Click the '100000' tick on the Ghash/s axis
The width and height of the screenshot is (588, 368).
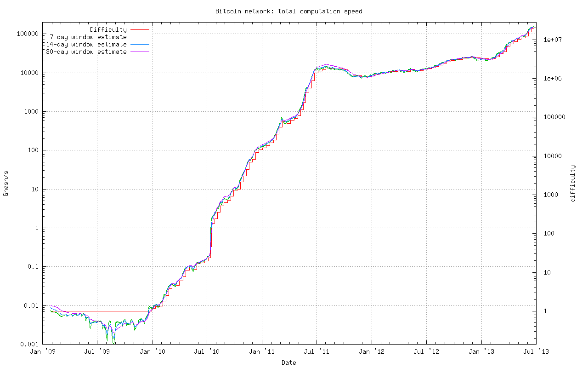click(x=28, y=34)
